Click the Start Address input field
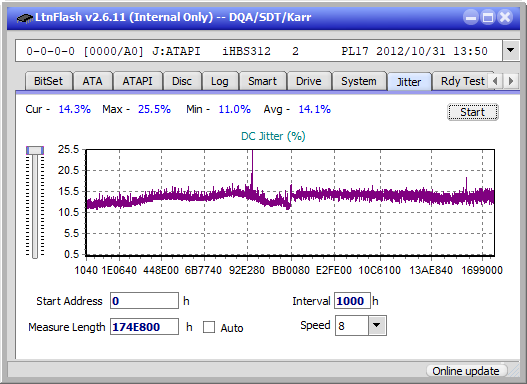This screenshot has width=527, height=384. click(x=144, y=301)
